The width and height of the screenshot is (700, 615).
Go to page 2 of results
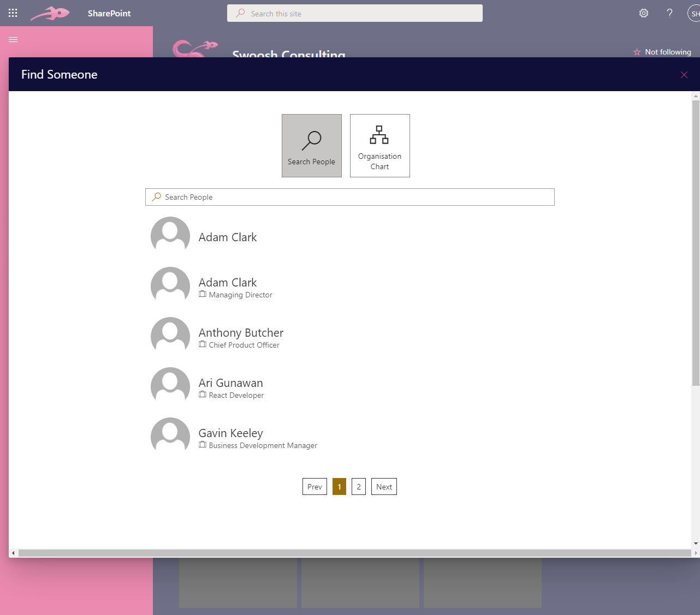pos(359,487)
